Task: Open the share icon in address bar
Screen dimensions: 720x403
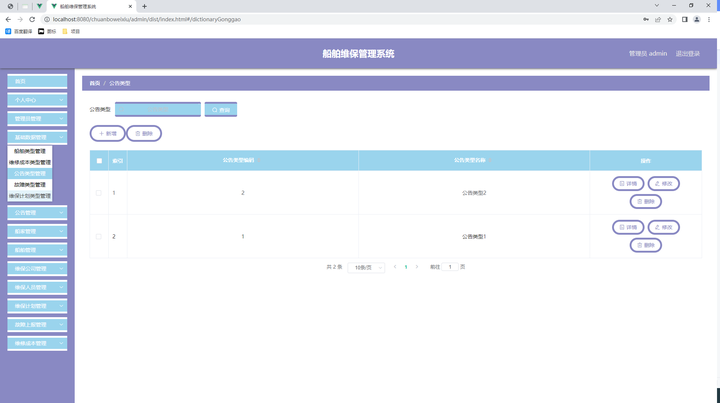Action: (658, 19)
